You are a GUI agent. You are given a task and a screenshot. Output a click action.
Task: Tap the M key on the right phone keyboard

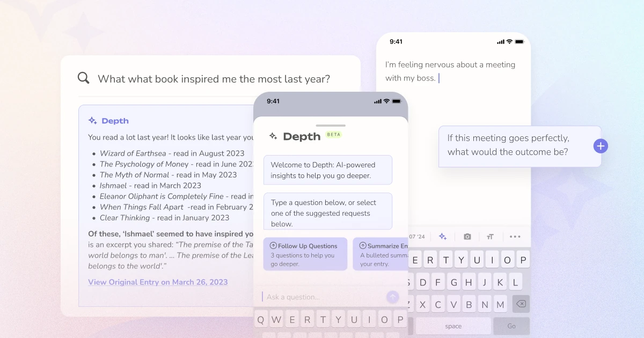(500, 304)
